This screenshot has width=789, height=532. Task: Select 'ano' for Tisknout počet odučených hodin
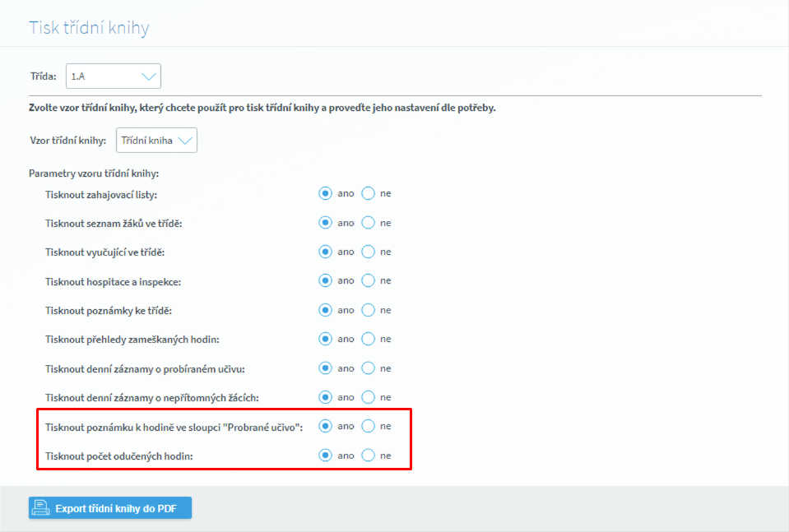326,455
